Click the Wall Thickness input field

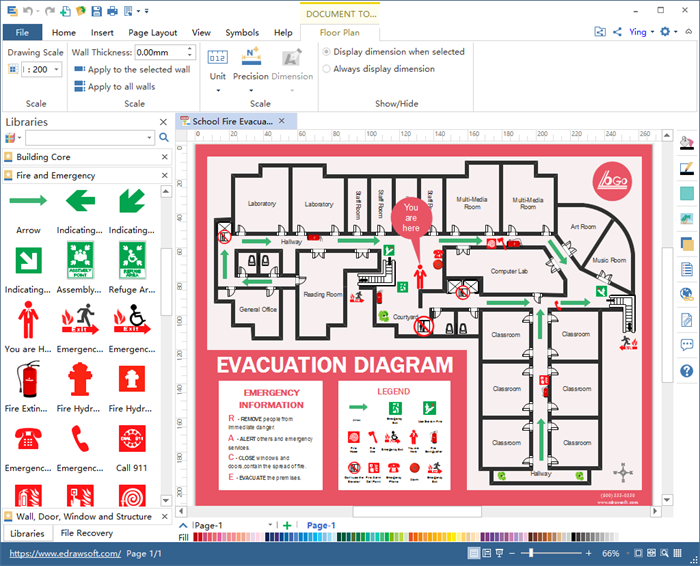click(160, 52)
